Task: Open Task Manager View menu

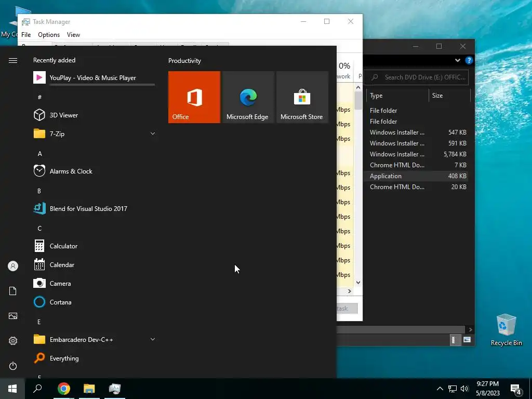Action: click(x=73, y=35)
